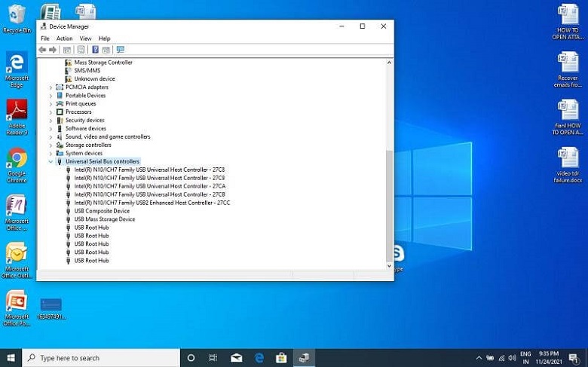The image size is (588, 367).
Task: Click the Back arrow in Device Manager toolbar
Action: [42, 50]
